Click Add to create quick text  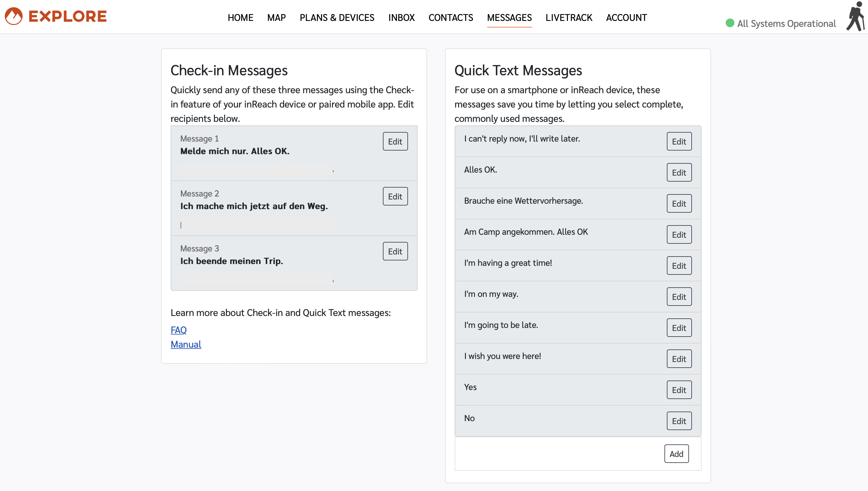pyautogui.click(x=676, y=454)
